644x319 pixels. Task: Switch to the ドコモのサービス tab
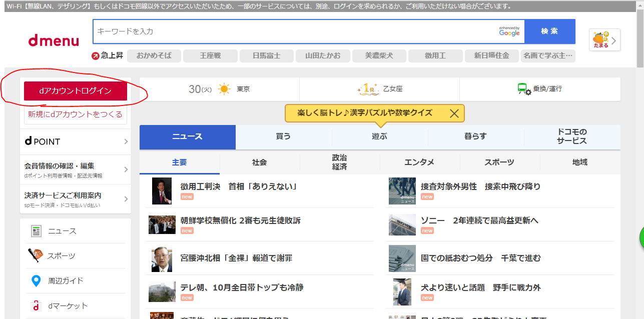point(572,137)
